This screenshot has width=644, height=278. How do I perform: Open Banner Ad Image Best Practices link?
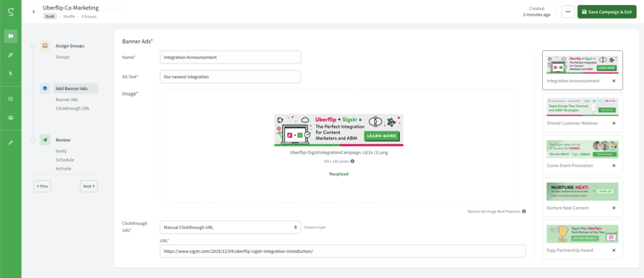coord(494,211)
